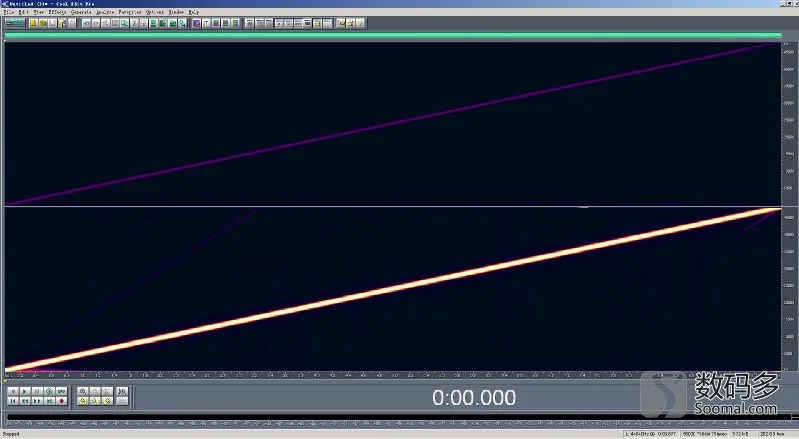The height and width of the screenshot is (439, 799).
Task: Click the Open folder toolbar icon
Action: click(x=43, y=23)
